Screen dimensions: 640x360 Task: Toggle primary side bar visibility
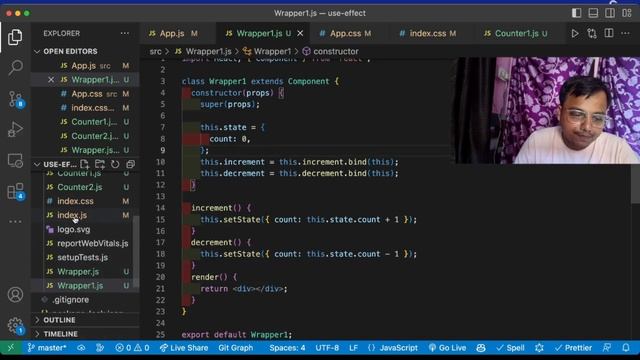(x=576, y=13)
